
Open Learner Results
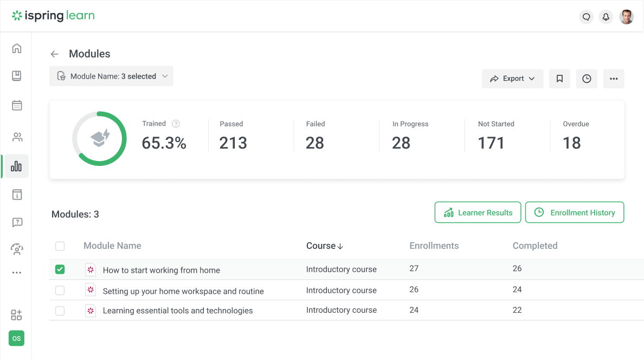coord(478,212)
